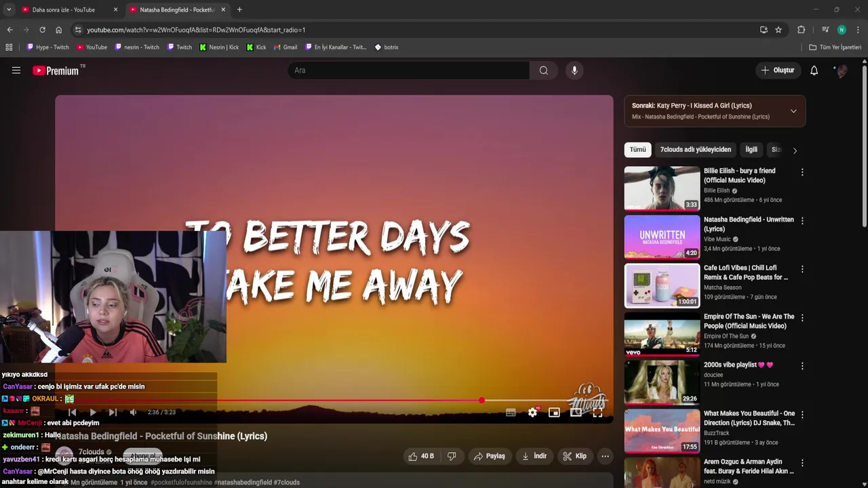
Task: Open options for Empire Of The Sun video
Action: [x=802, y=317]
